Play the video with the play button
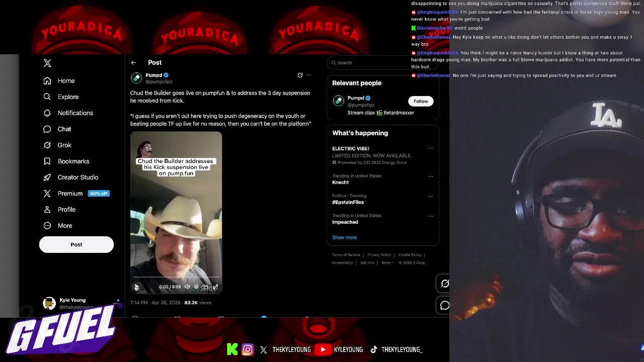The width and height of the screenshot is (644, 362). (x=136, y=287)
